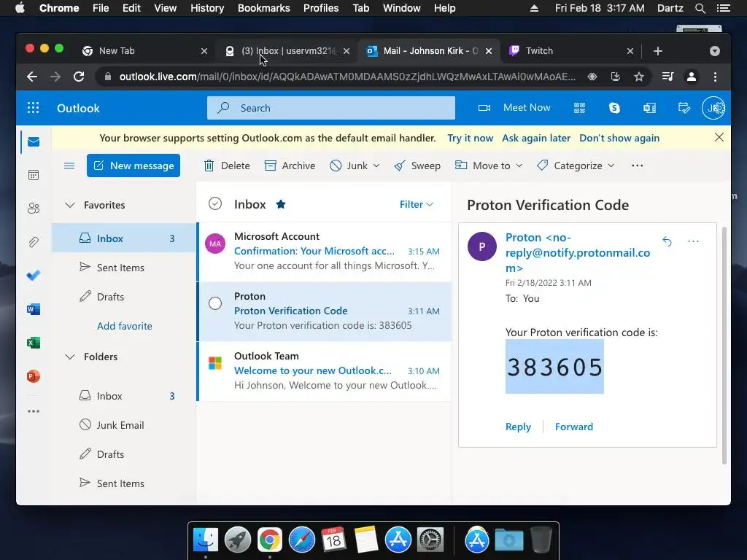
Task: Open the Mail module in sidebar
Action: [34, 142]
